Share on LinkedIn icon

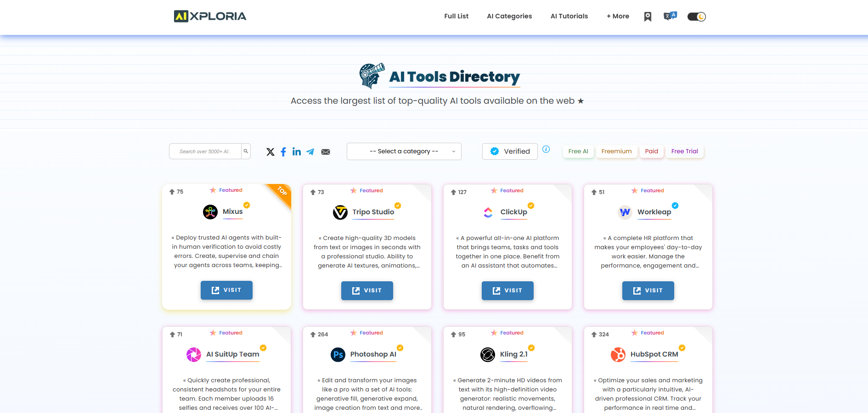tap(297, 152)
